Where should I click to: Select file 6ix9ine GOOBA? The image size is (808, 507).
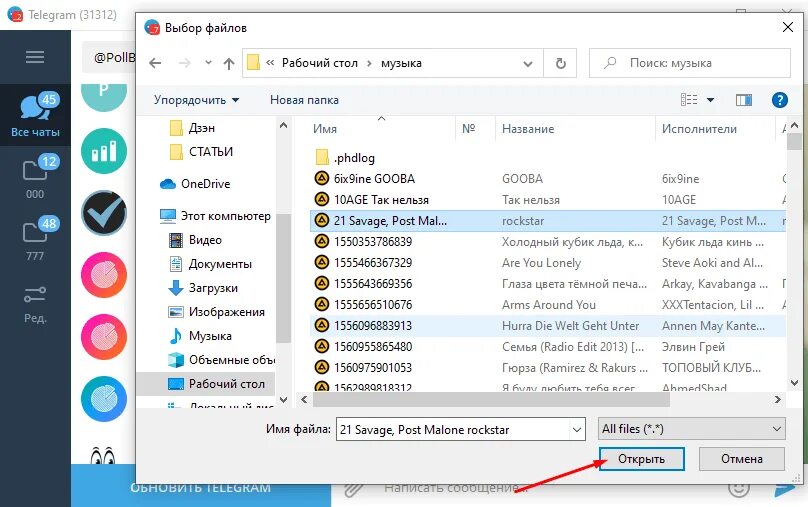coord(374,179)
